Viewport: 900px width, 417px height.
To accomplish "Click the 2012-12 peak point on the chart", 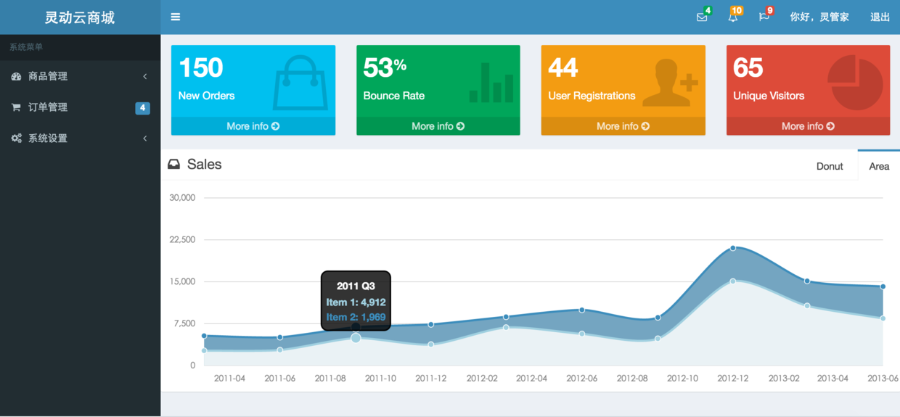I will 733,248.
